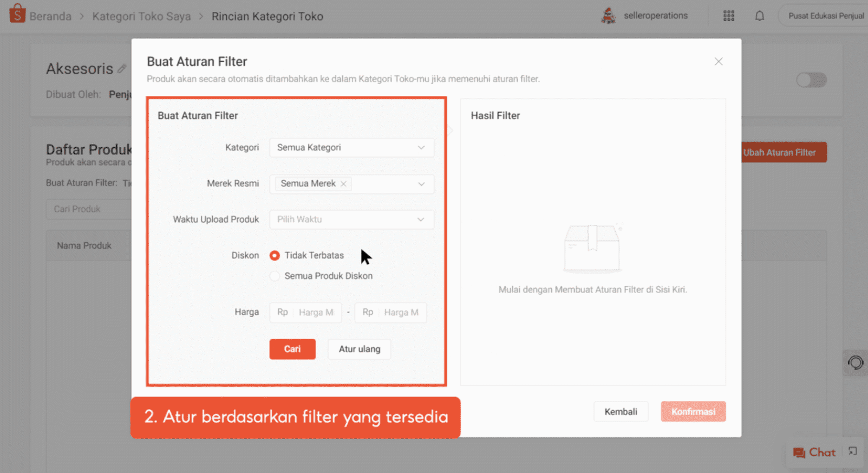This screenshot has width=868, height=473.
Task: Open Pusat Edukasi Penjual
Action: 825,16
